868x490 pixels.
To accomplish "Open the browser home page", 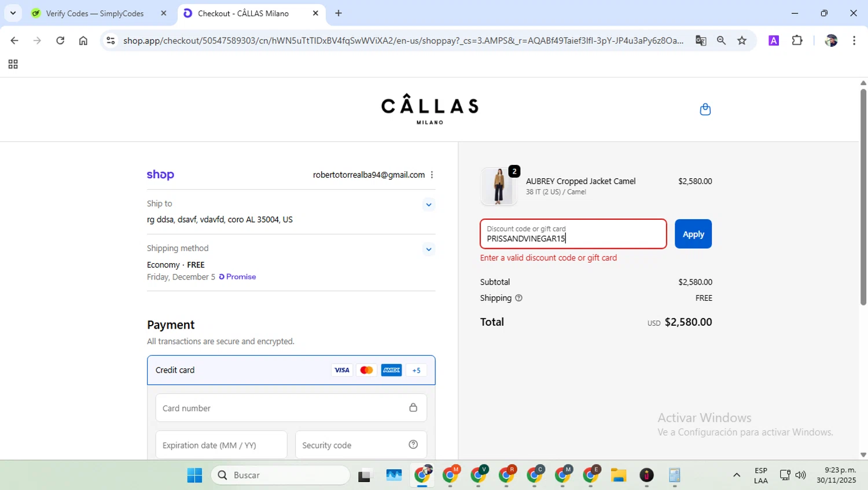I will click(83, 40).
